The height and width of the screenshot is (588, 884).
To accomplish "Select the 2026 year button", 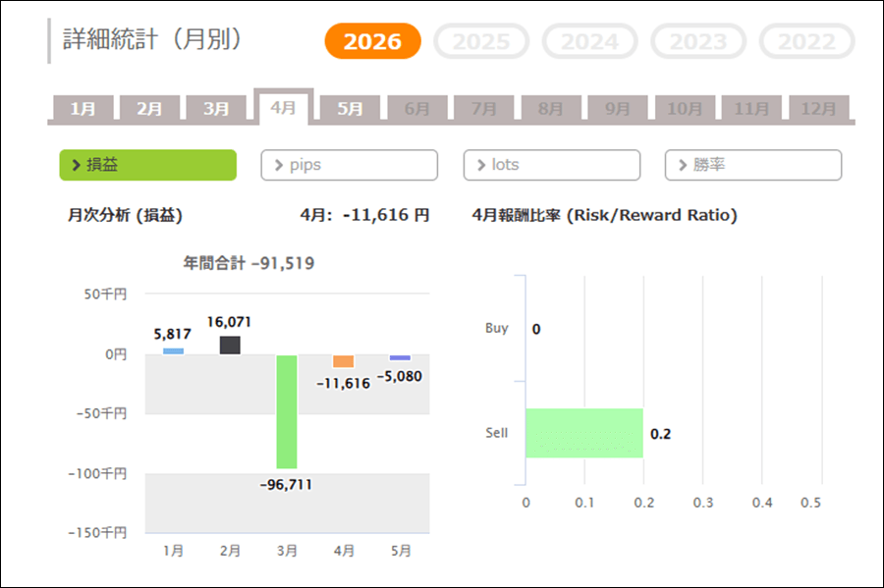I will click(x=372, y=41).
